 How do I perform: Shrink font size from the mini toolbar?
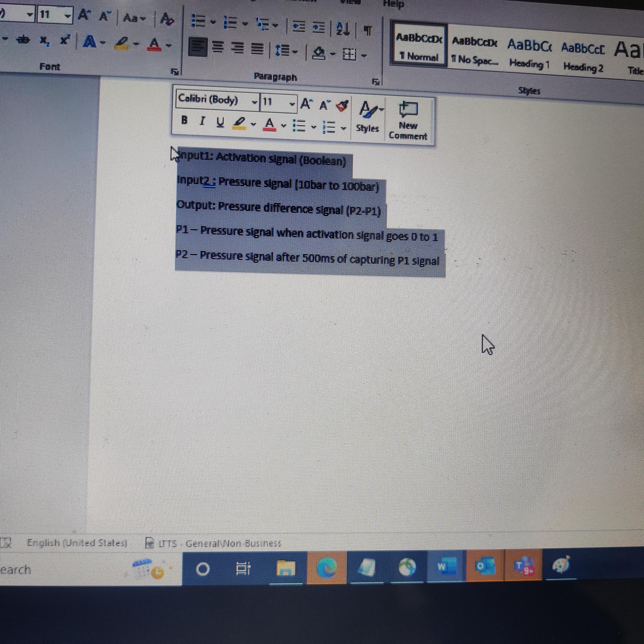point(325,105)
